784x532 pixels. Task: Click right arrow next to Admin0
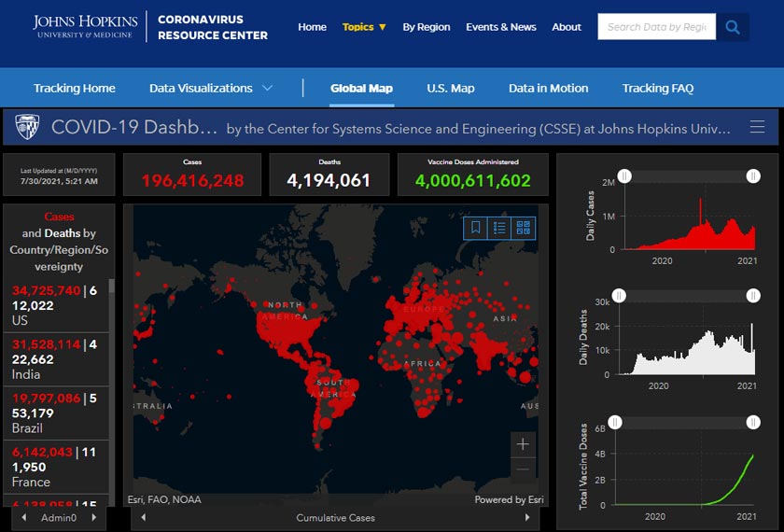[x=93, y=517]
